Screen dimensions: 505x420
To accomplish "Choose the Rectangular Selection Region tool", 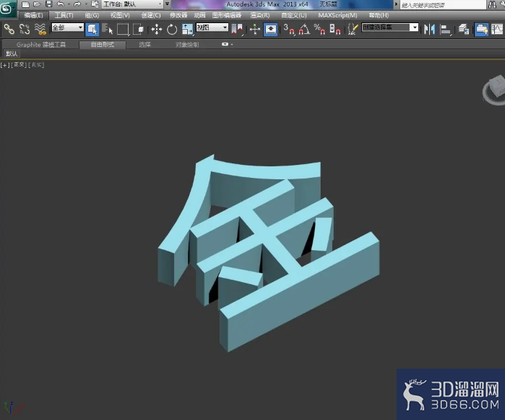I will (x=123, y=30).
